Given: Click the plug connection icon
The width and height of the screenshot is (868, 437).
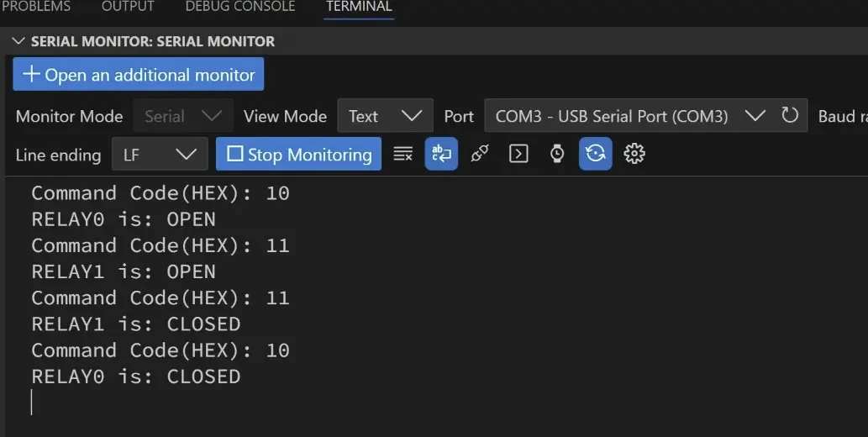Looking at the screenshot, I should (480, 154).
